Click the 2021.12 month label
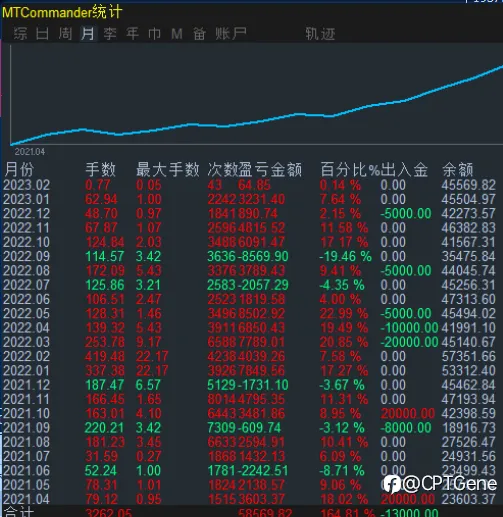Image resolution: width=503 pixels, height=517 pixels. [x=26, y=385]
